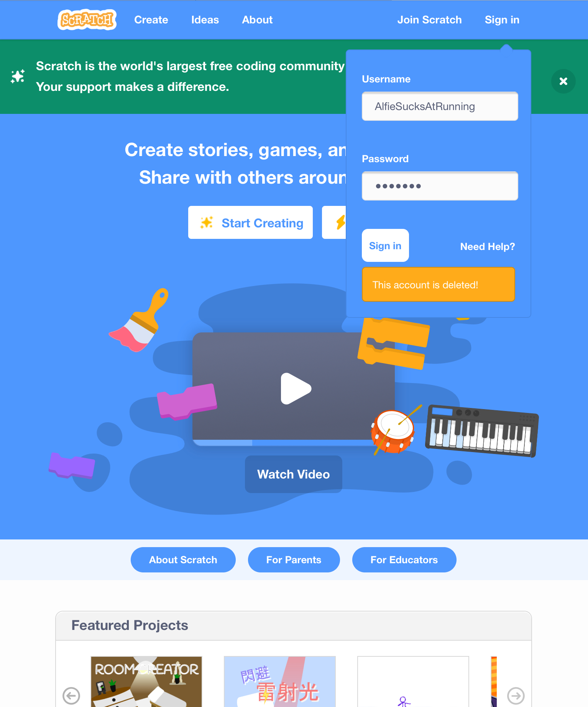Focus the Username input field
The height and width of the screenshot is (707, 588).
tap(440, 106)
